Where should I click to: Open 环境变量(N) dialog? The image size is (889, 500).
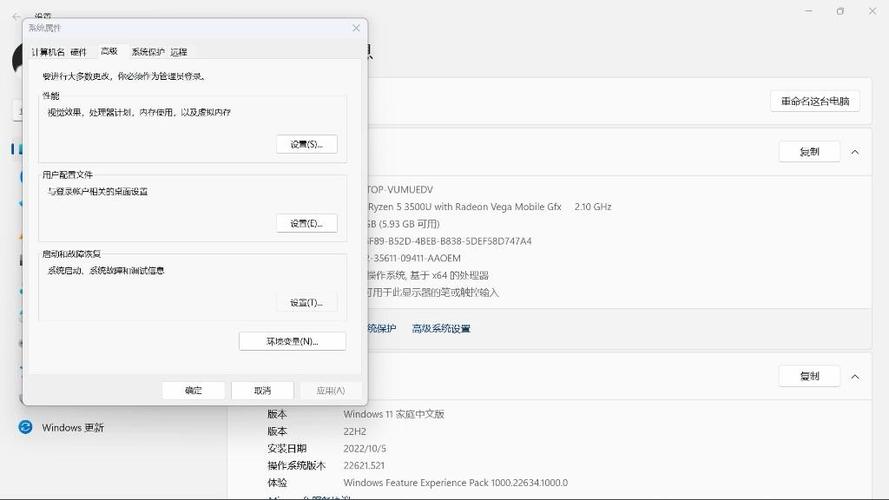pos(293,341)
